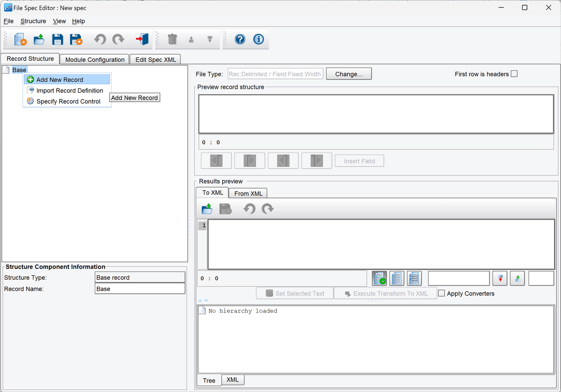The width and height of the screenshot is (561, 392).
Task: Redo the change in main toolbar
Action: (x=118, y=39)
